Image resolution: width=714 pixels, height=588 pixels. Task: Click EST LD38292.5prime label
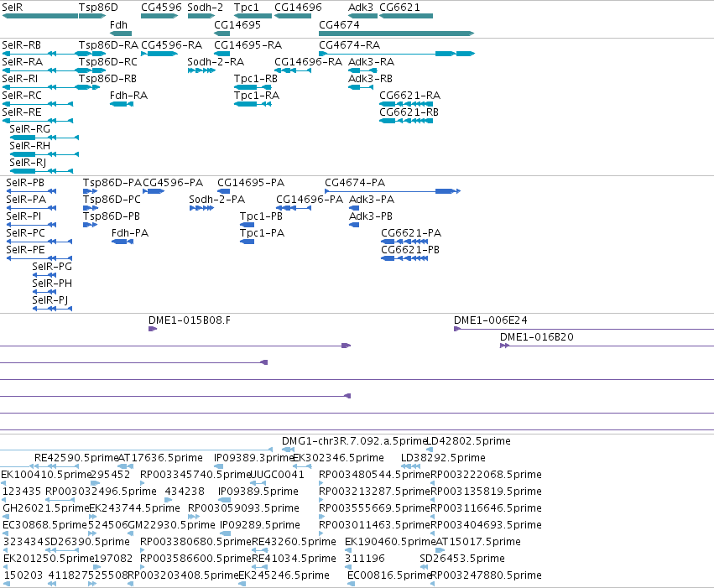point(443,458)
